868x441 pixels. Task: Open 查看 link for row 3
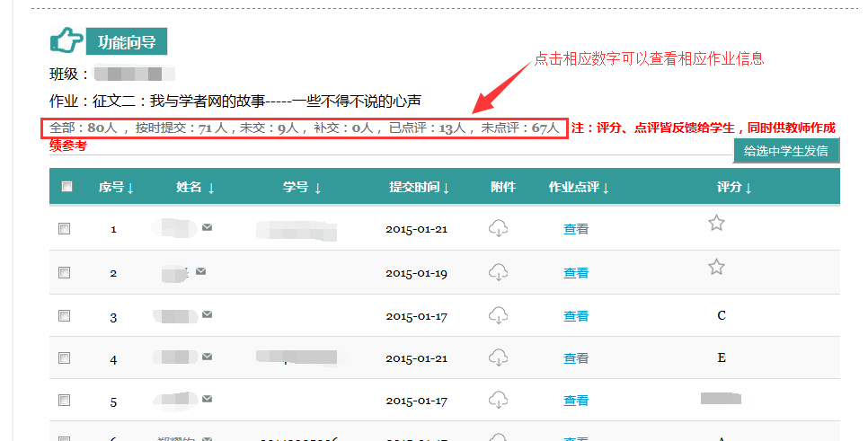576,316
